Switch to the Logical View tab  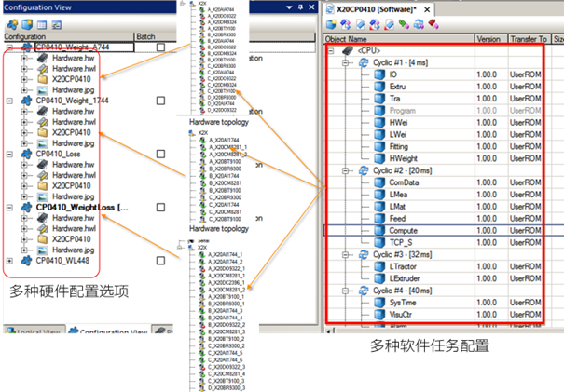[x=34, y=331]
